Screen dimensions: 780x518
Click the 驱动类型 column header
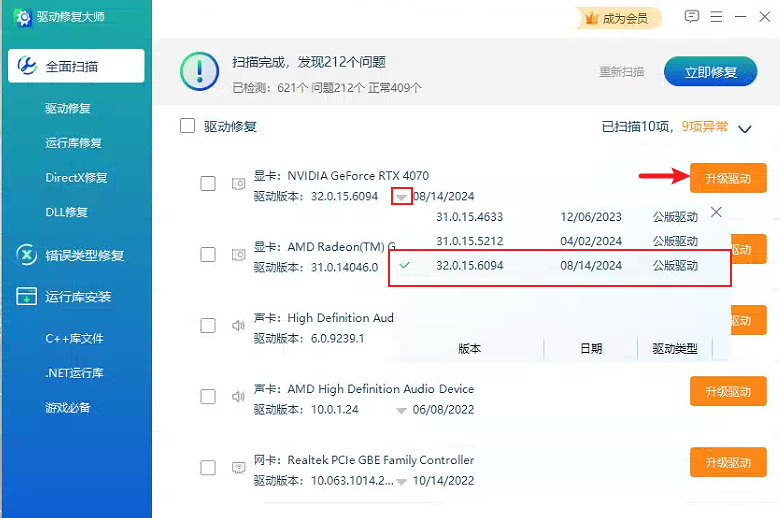[x=675, y=349]
